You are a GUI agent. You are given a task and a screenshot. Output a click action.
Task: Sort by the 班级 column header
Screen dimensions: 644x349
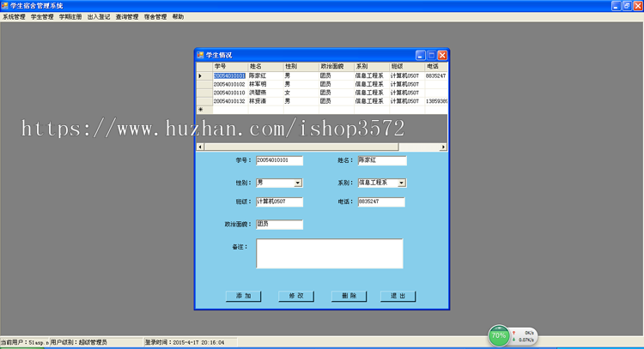tap(407, 66)
